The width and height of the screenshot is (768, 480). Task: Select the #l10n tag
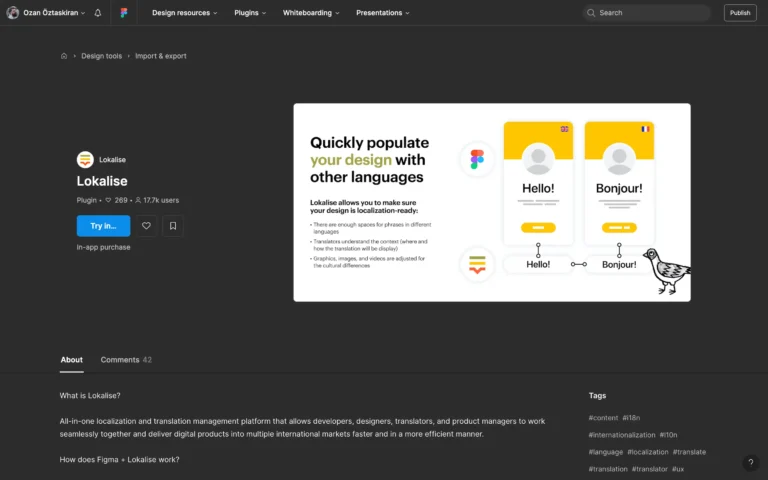point(669,435)
